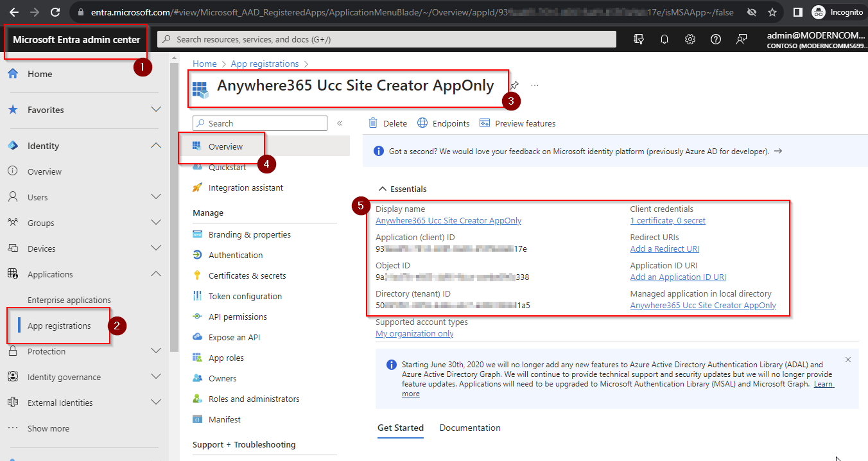The image size is (868, 461).
Task: Click the Add a Redirect URI link
Action: [664, 248]
